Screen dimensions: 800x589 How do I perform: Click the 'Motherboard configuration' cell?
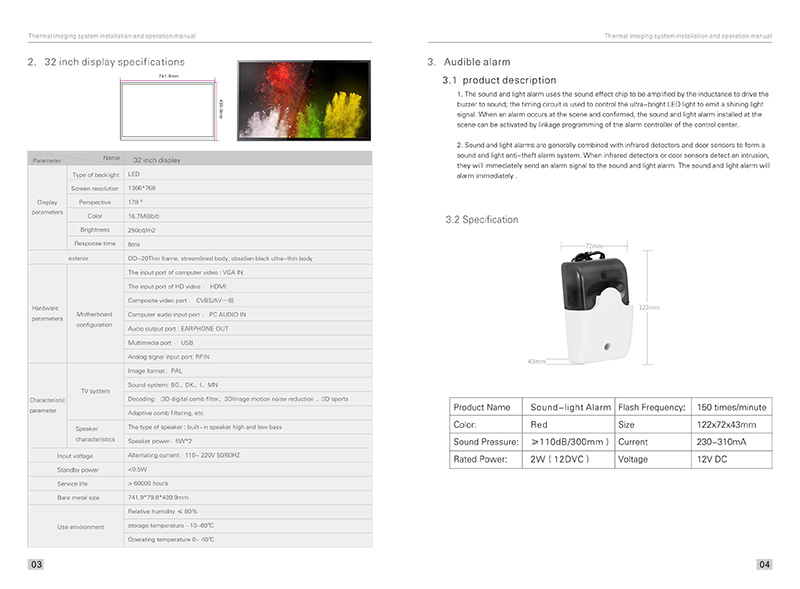pos(94,320)
